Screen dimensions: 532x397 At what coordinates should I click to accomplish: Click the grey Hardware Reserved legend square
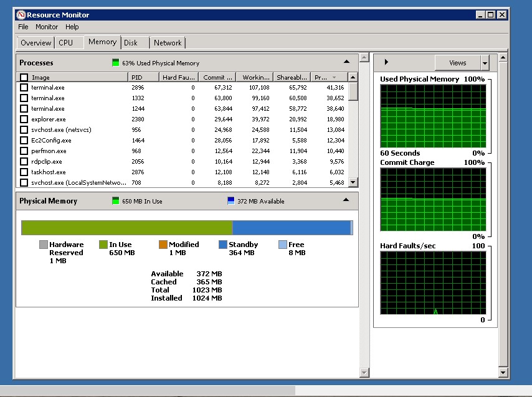click(x=43, y=245)
